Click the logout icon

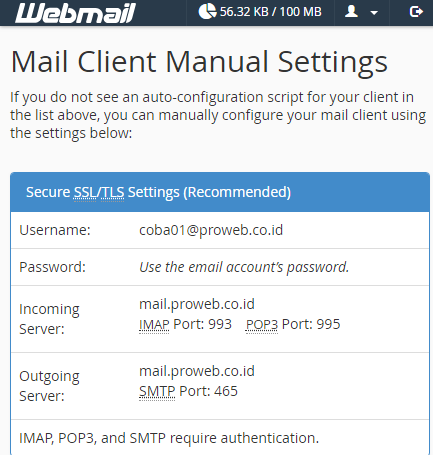pyautogui.click(x=416, y=12)
